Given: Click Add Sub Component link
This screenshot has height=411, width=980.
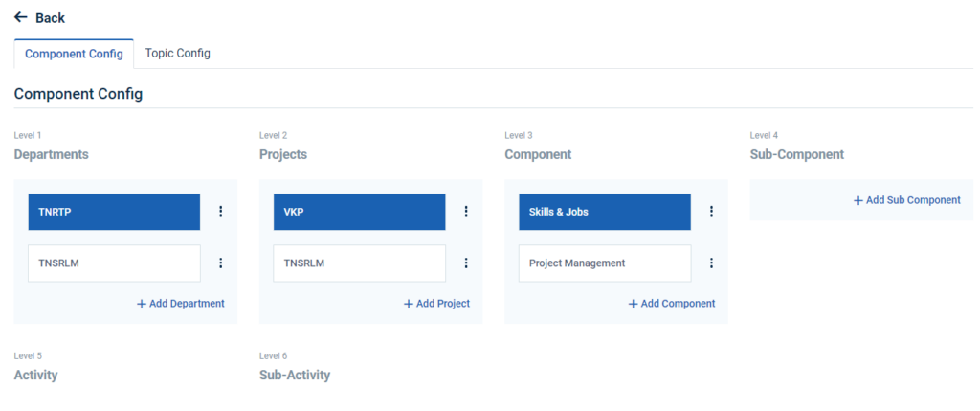Looking at the screenshot, I should (906, 200).
